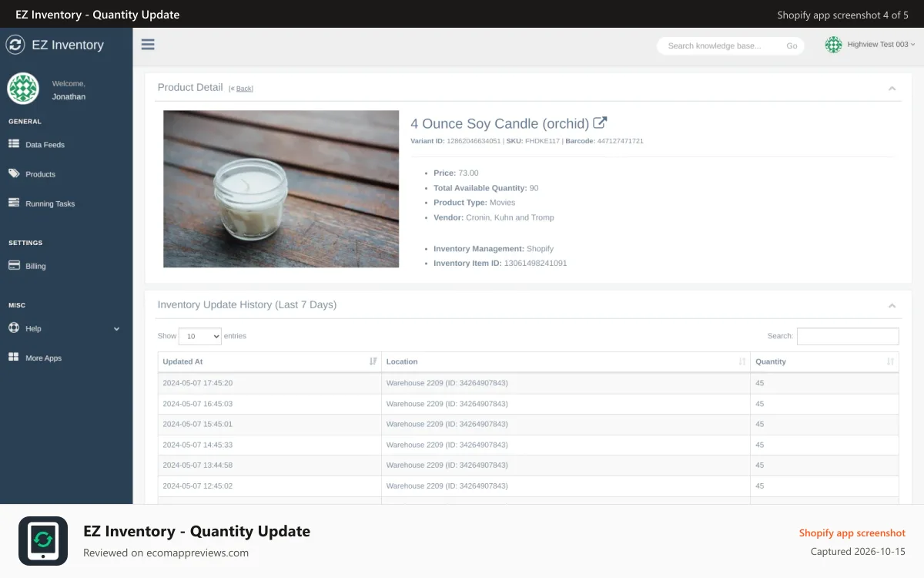Click the SKU FHDKE117 value

(542, 141)
